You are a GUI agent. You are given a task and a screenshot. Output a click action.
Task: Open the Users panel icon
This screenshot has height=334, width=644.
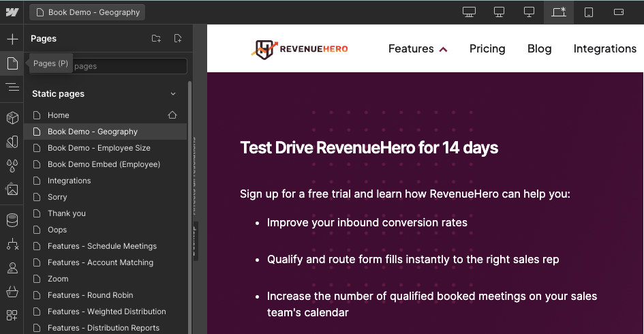pyautogui.click(x=12, y=268)
